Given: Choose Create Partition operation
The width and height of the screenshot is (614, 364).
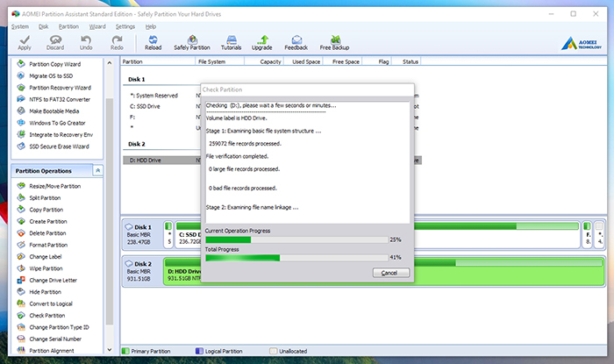Looking at the screenshot, I should (42, 221).
